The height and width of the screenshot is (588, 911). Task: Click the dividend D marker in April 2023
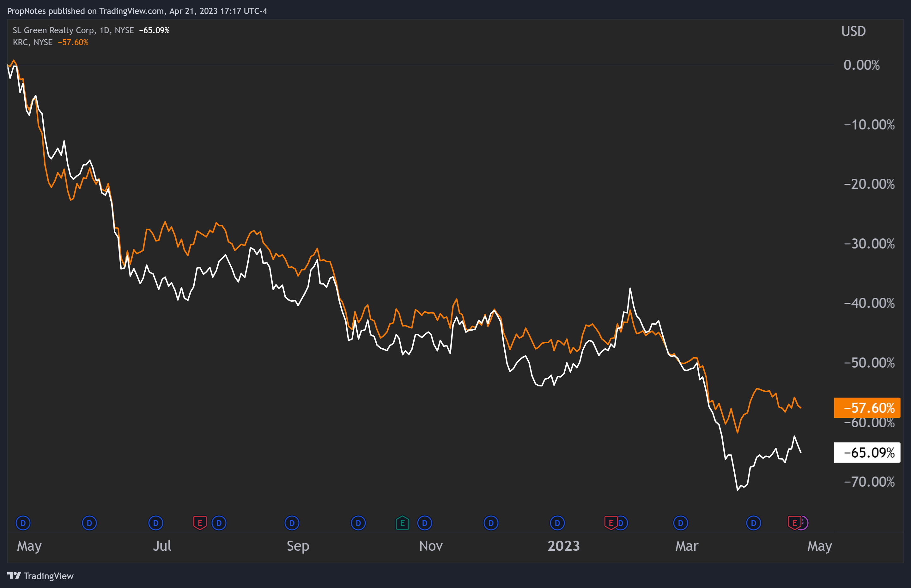tap(753, 523)
